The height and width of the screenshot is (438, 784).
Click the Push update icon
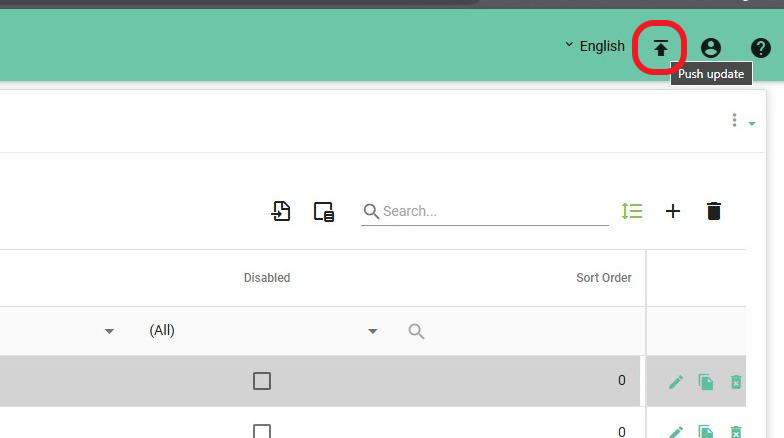click(660, 47)
